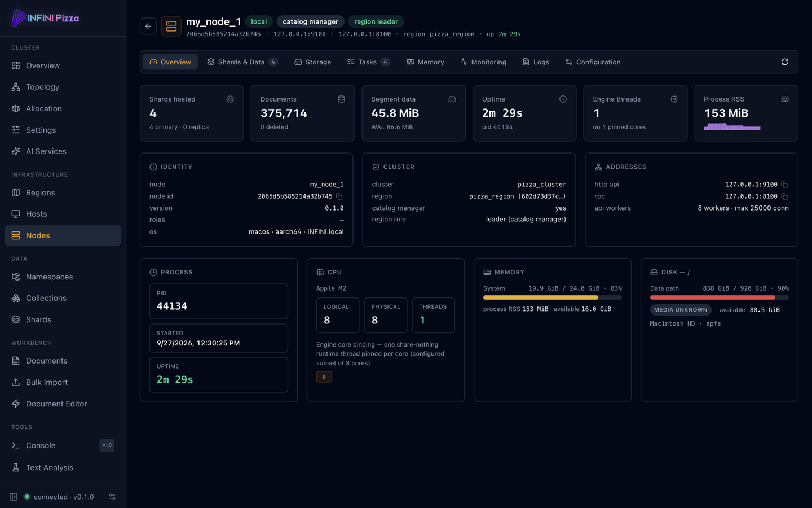Go back using the arrow button
Viewport: 812px width, 508px height.
coord(148,26)
